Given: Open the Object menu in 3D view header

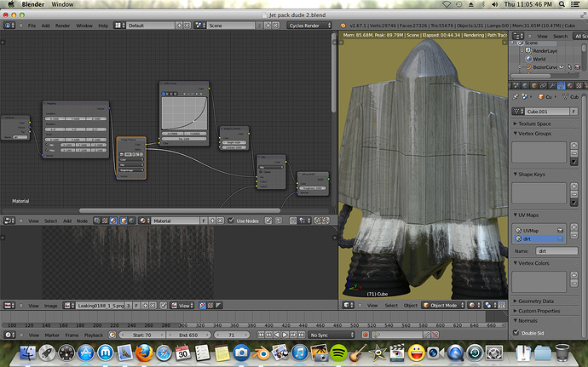Looking at the screenshot, I should (410, 306).
